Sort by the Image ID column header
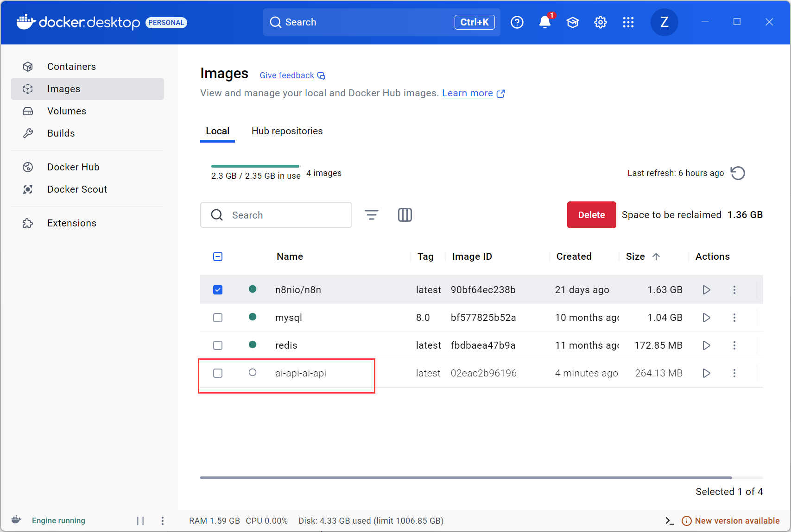Viewport: 791px width, 532px height. 472,257
